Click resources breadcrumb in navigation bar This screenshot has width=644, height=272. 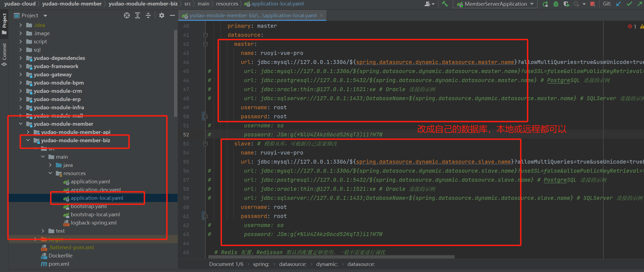pyautogui.click(x=227, y=4)
